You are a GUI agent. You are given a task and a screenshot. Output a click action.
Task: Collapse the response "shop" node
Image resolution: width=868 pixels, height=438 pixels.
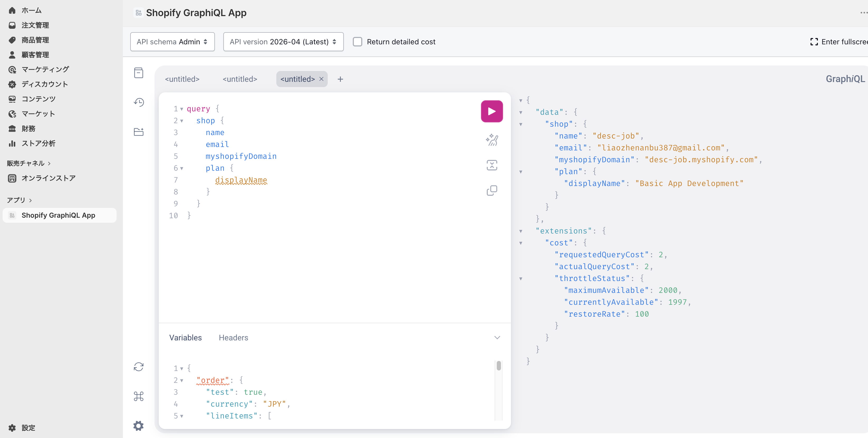point(520,125)
